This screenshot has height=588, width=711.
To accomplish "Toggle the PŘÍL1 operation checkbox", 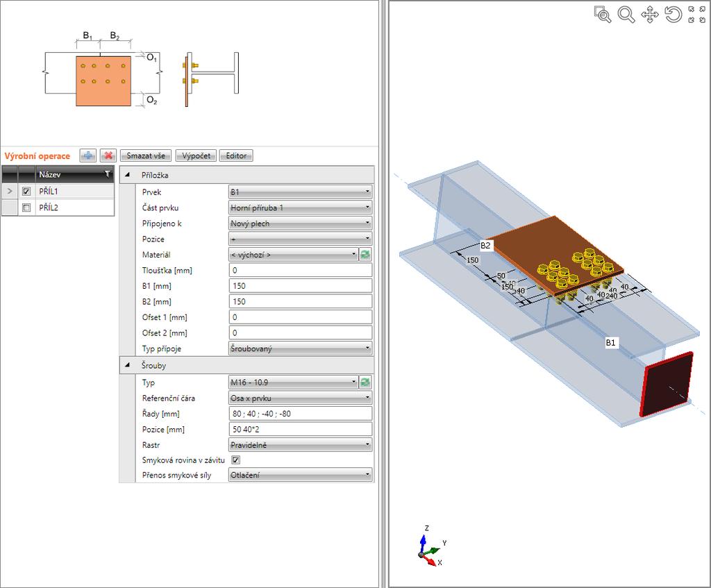I will click(x=26, y=192).
